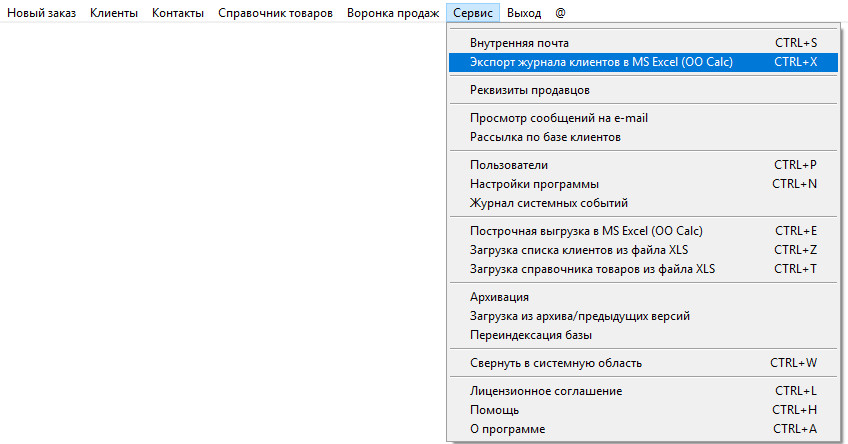Open the Клиенты menu
The width and height of the screenshot is (848, 444).
point(114,13)
